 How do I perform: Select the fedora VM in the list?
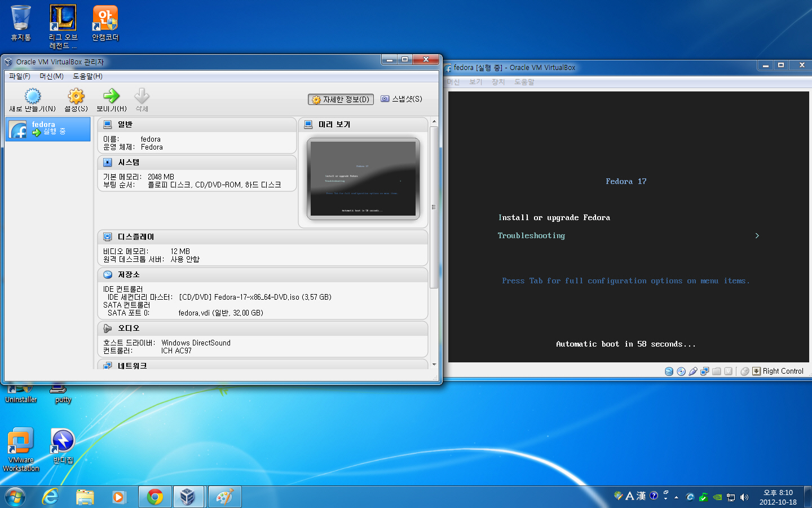point(48,129)
